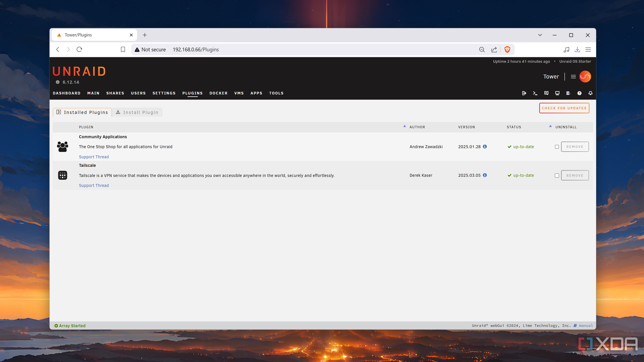The width and height of the screenshot is (644, 362).
Task: Open the browser media music note icon
Action: click(x=566, y=49)
